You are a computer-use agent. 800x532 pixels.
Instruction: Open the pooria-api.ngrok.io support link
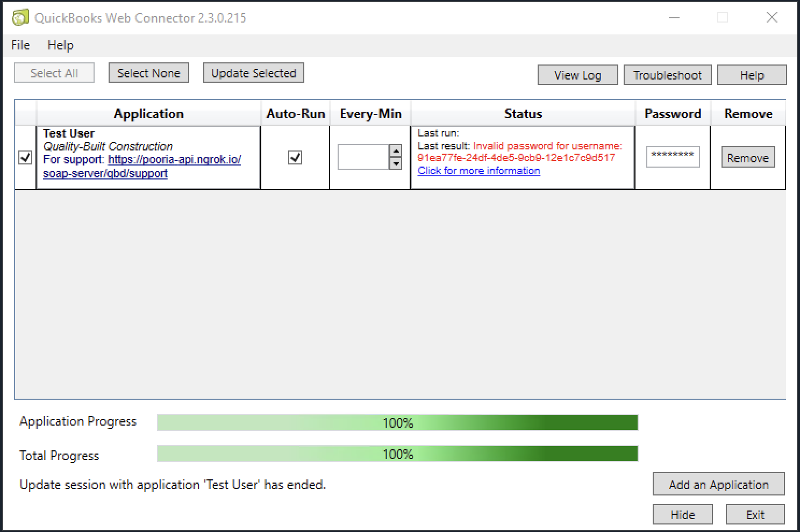pyautogui.click(x=142, y=167)
